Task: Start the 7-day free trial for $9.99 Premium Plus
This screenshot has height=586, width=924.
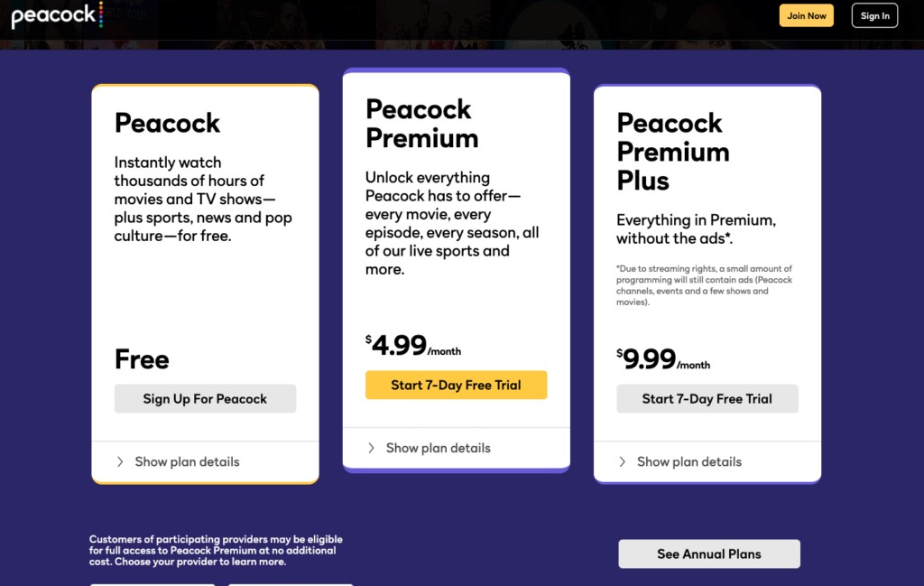Action: 707,399
